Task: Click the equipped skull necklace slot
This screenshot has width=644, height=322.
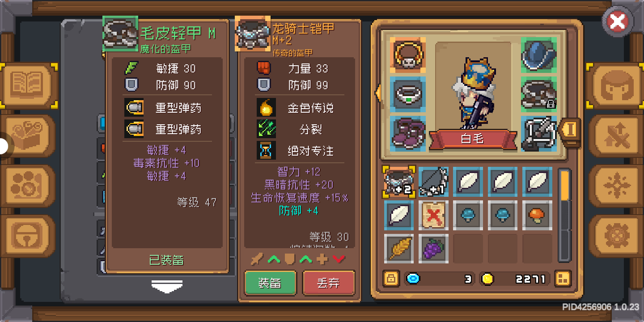Action: [407, 55]
